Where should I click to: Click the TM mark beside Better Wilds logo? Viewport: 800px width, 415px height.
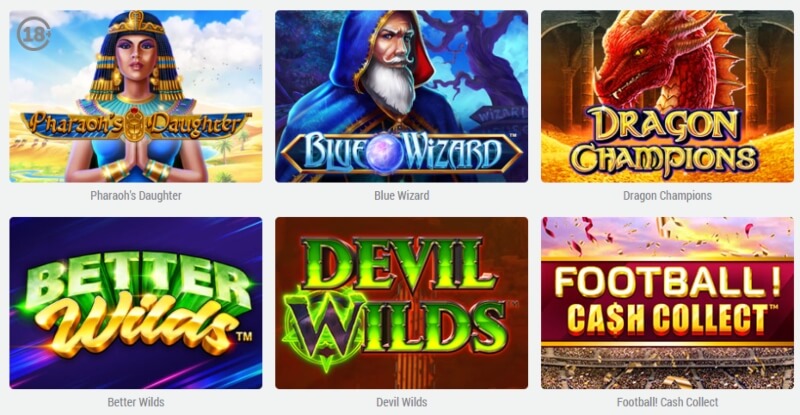pos(244,336)
